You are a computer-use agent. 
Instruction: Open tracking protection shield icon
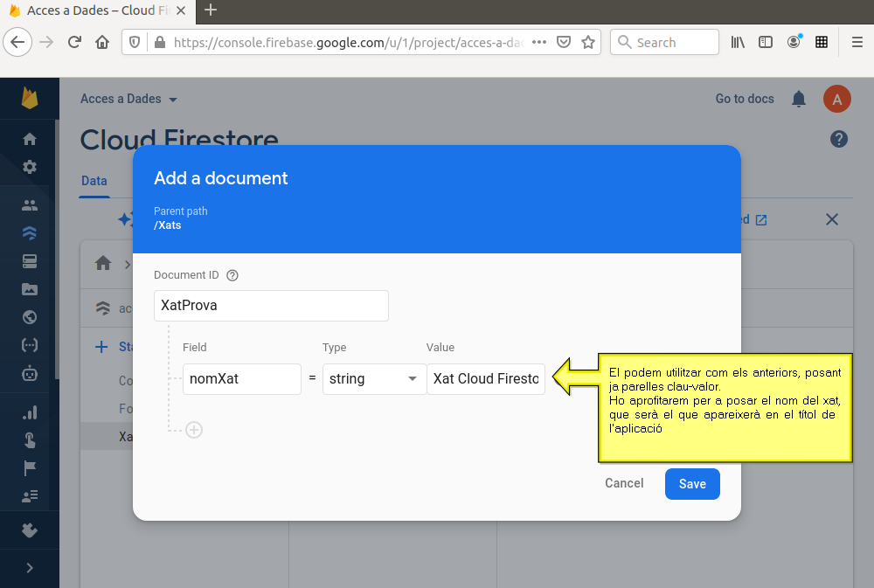coord(135,42)
